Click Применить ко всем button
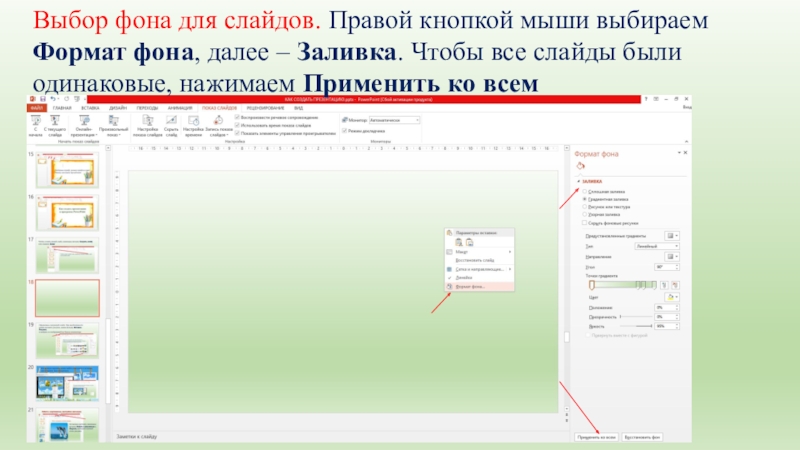 pos(596,437)
